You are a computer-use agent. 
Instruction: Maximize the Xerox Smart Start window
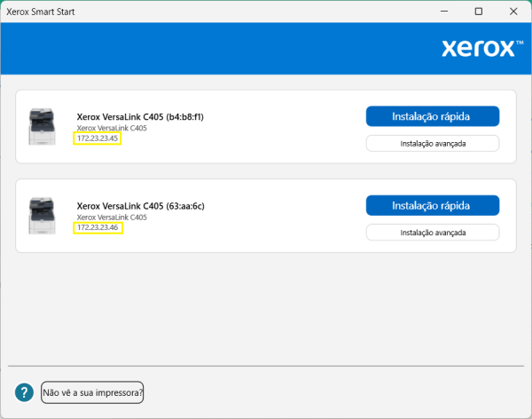pyautogui.click(x=479, y=12)
